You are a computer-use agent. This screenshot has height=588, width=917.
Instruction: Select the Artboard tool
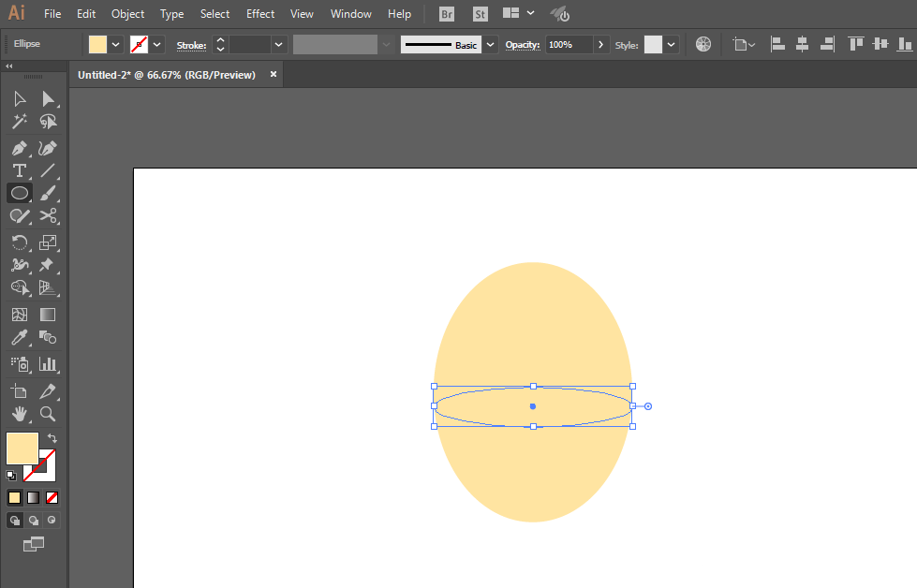pyautogui.click(x=20, y=391)
